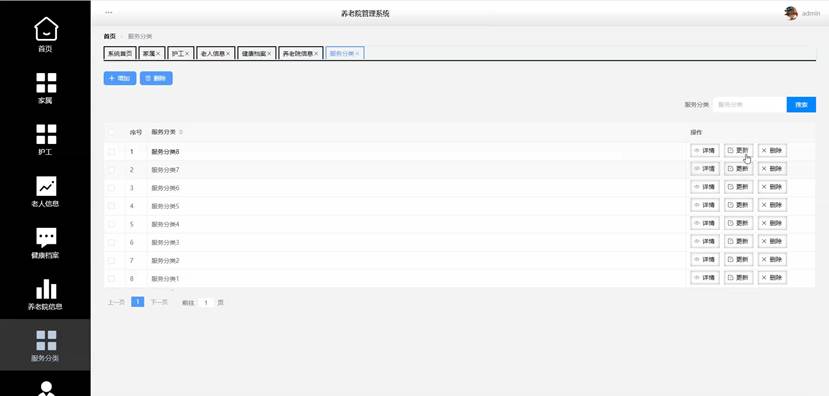Go to previous page with 上一页

pos(116,302)
